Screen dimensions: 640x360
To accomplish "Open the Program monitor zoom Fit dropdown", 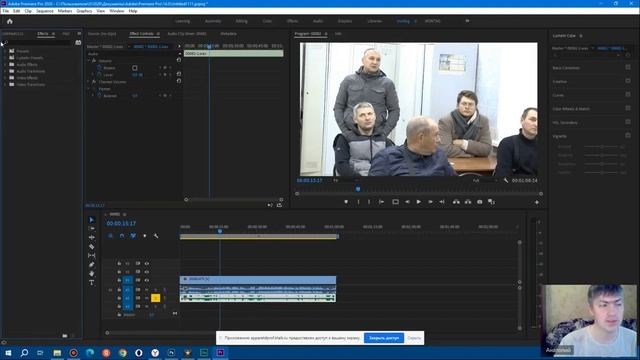I will coord(346,180).
